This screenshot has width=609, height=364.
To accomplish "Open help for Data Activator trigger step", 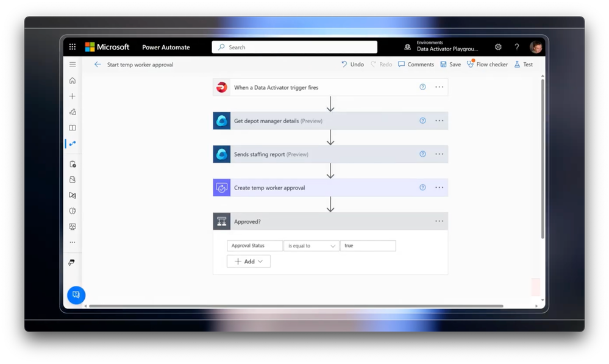I will 422,87.
